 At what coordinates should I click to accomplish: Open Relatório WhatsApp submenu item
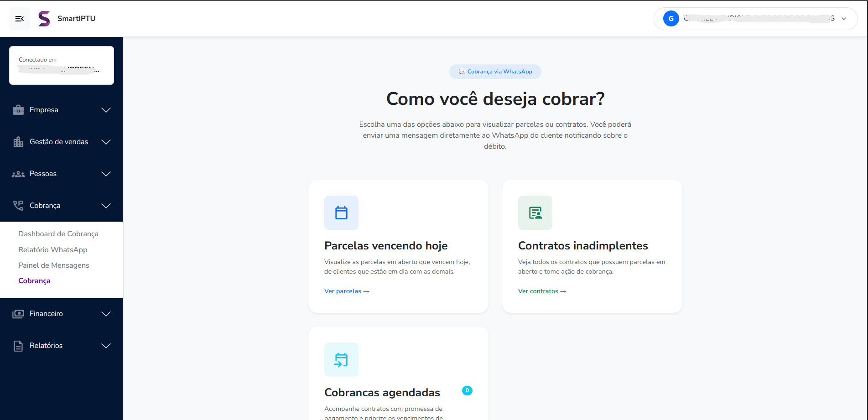(53, 250)
